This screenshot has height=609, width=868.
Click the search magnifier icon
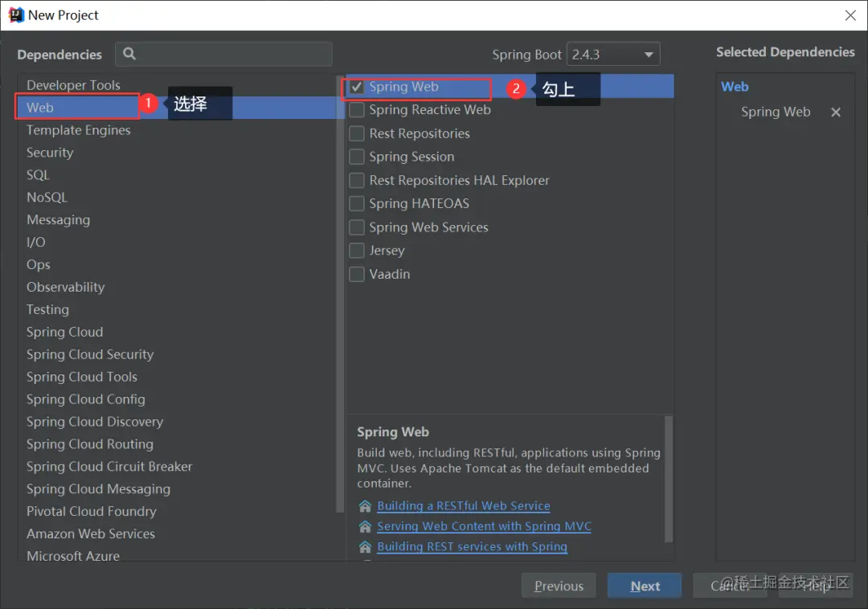(129, 54)
